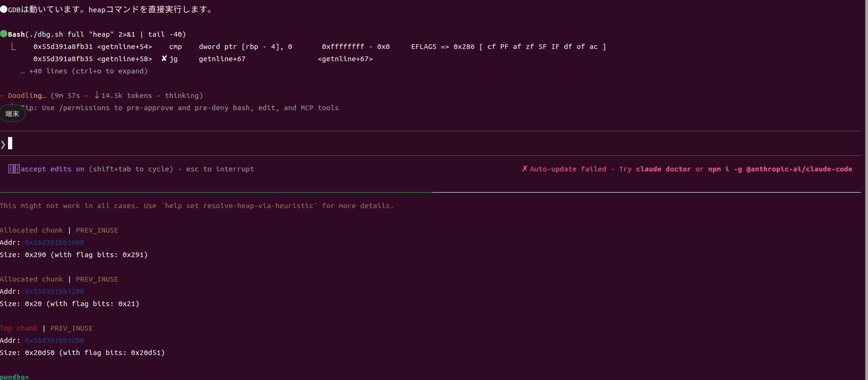
Task: Click the X mark beside the jg instruction
Action: click(x=164, y=58)
